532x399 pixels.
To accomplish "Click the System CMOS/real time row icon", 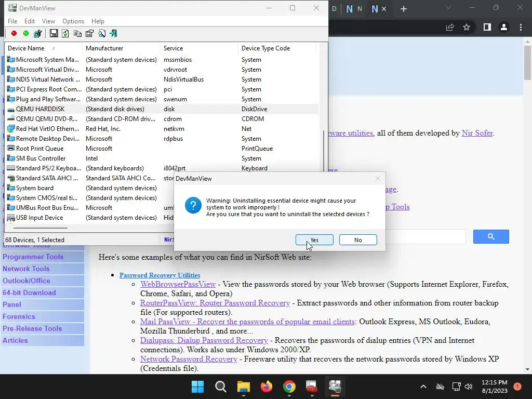I will click(11, 198).
